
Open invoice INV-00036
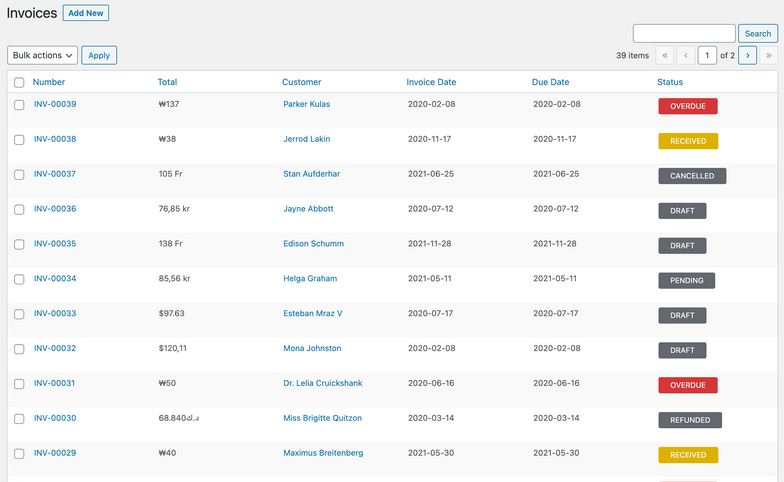point(55,208)
